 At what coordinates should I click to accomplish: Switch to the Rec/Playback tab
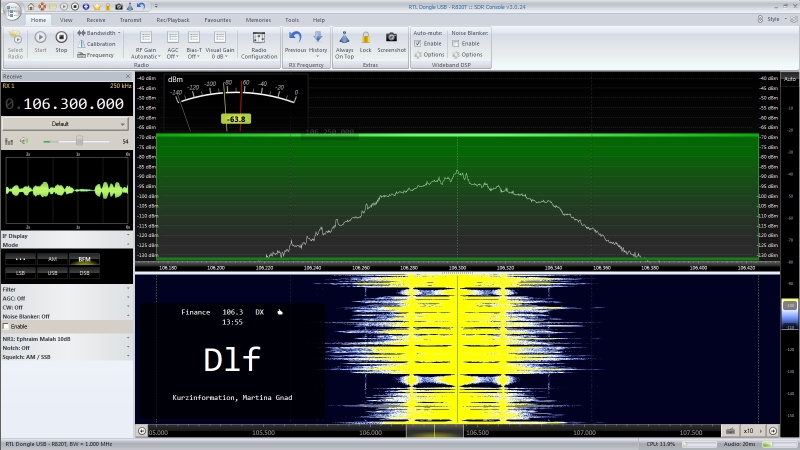tap(173, 20)
